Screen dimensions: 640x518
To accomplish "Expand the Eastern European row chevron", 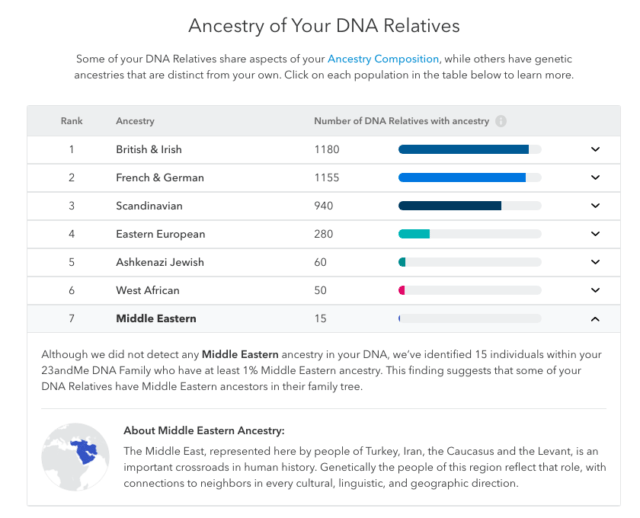I will click(x=595, y=234).
